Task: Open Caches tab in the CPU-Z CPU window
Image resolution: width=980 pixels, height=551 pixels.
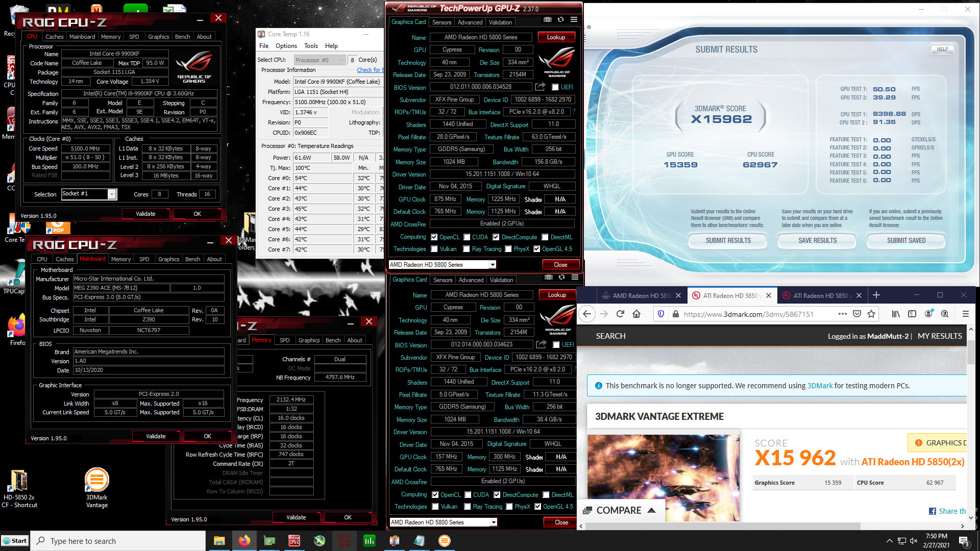Action: (x=54, y=37)
